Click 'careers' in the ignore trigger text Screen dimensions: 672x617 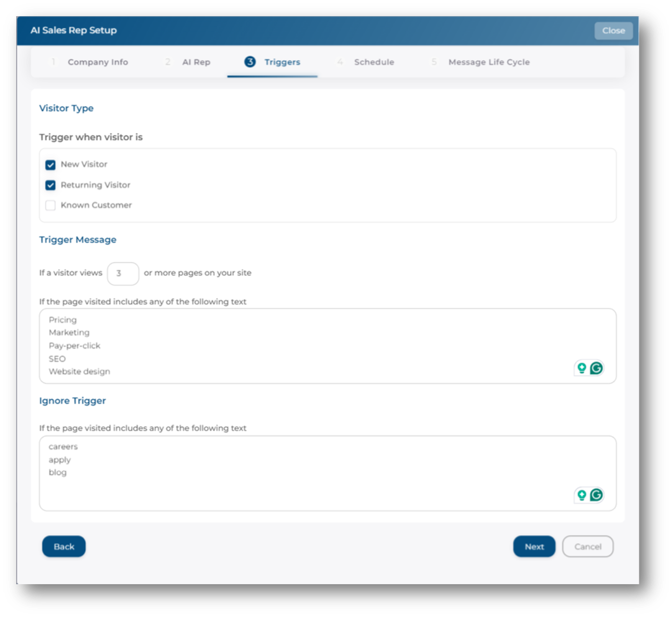(x=63, y=447)
